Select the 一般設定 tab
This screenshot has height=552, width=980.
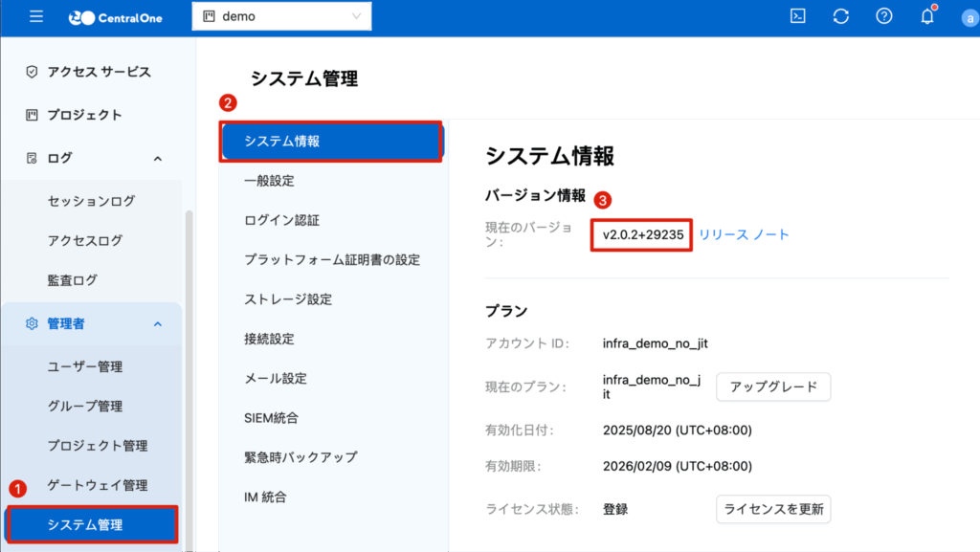pos(269,181)
